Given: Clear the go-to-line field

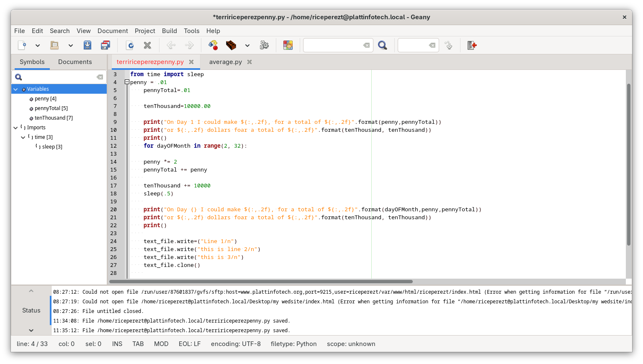Looking at the screenshot, I should 432,45.
